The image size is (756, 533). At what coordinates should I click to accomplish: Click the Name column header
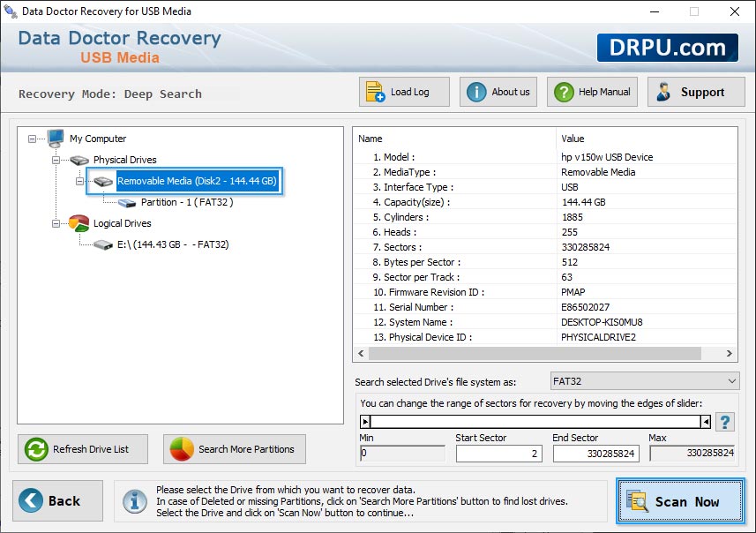pyautogui.click(x=454, y=139)
